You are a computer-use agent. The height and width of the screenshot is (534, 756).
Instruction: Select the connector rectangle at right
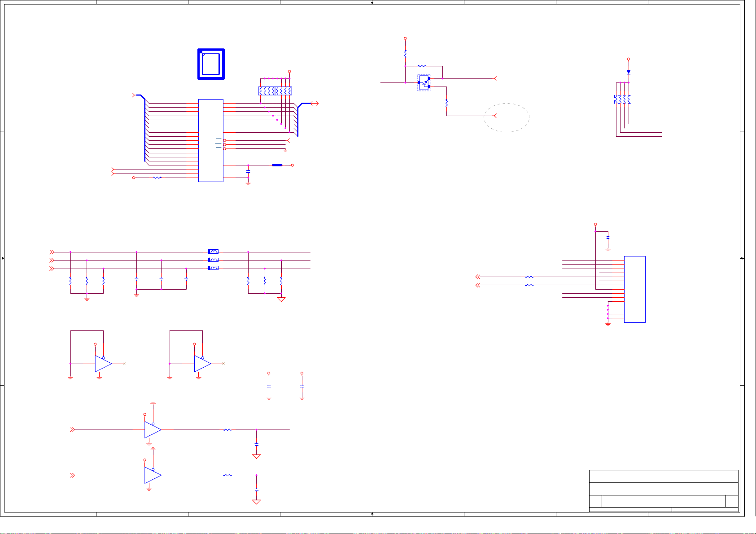[x=634, y=289]
